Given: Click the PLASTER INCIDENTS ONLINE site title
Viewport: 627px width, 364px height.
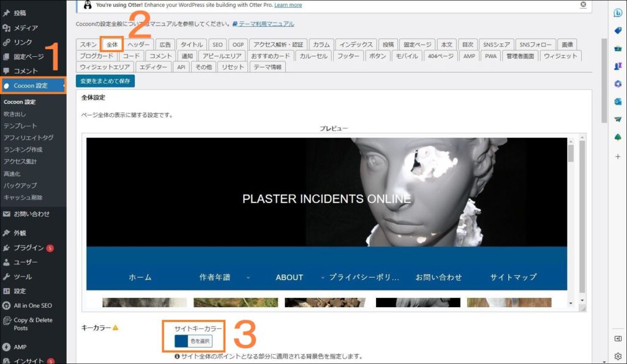Looking at the screenshot, I should coord(326,199).
